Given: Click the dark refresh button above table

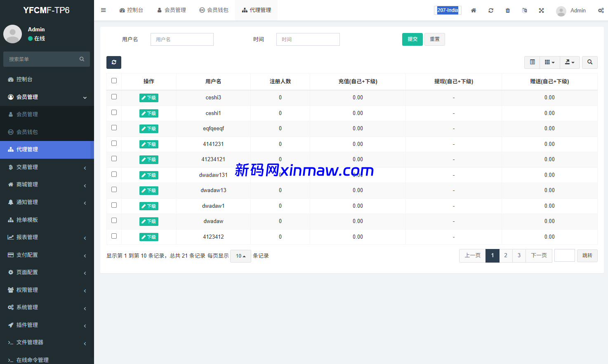Looking at the screenshot, I should pyautogui.click(x=114, y=62).
